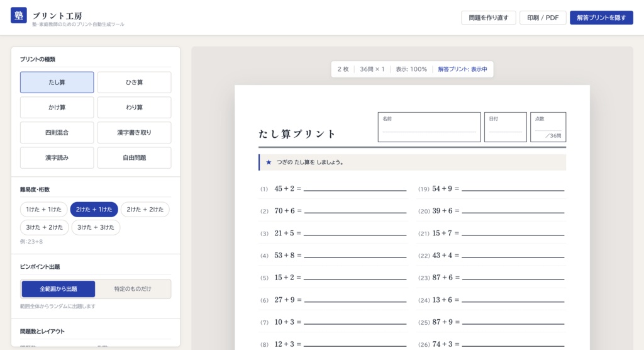Screen dimensions: 644x350
Task: Select かけ算 worksheet type
Action: click(x=57, y=108)
